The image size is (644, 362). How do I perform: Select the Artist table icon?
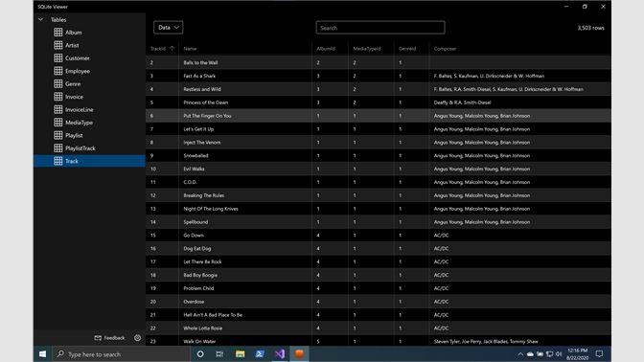pos(58,45)
